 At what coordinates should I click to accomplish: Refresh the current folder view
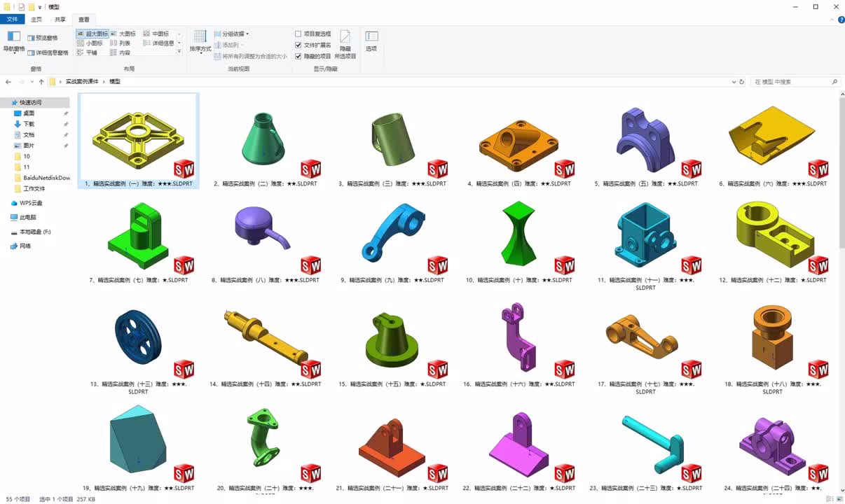[742, 82]
